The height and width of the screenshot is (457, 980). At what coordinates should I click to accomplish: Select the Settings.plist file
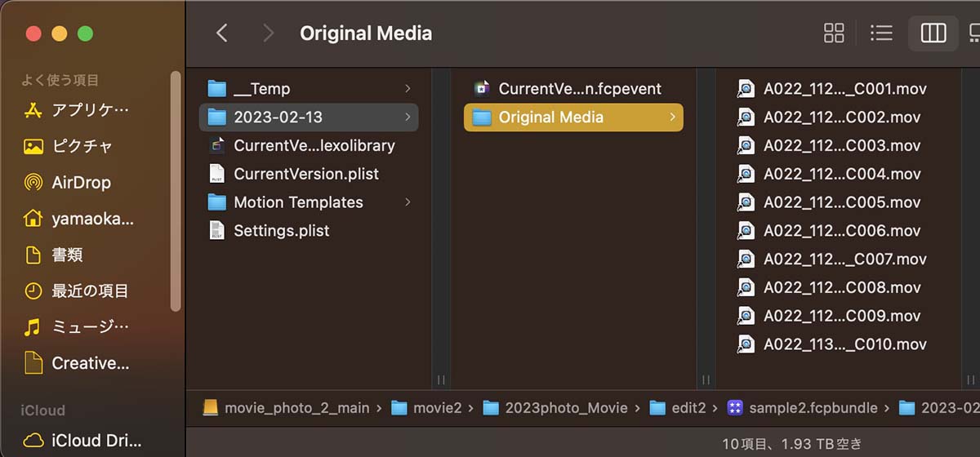[x=309, y=230]
